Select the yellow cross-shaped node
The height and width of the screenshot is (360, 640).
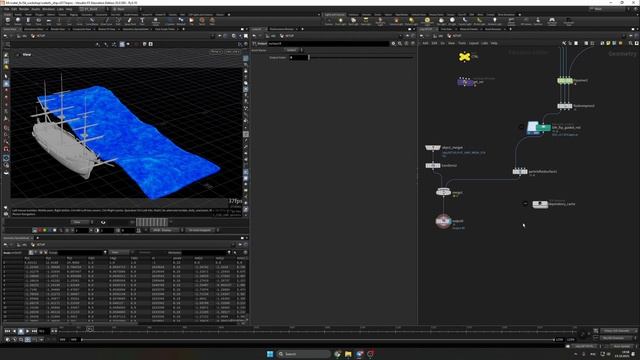click(464, 57)
